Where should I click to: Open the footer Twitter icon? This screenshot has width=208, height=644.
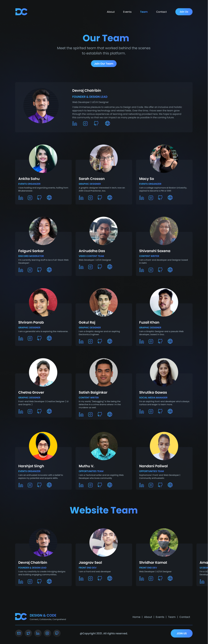click(28, 633)
